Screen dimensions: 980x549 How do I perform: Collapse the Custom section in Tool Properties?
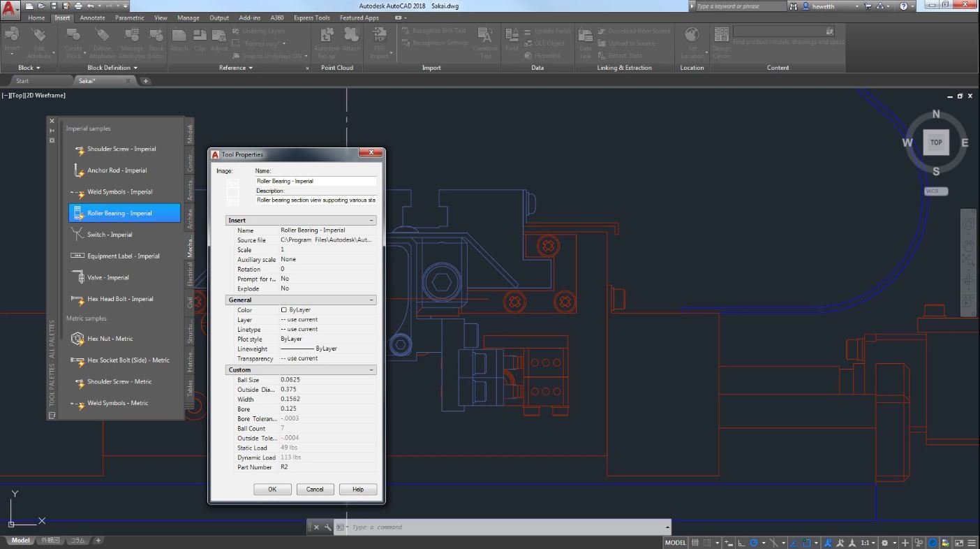pos(372,369)
